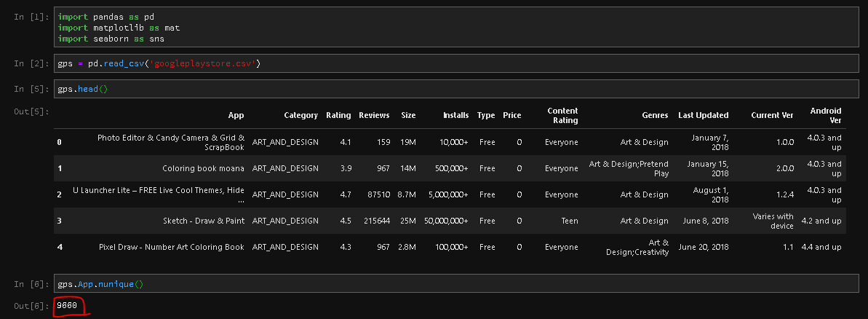Select the 'Rating' column header
The height and width of the screenshot is (319, 868).
pos(338,115)
